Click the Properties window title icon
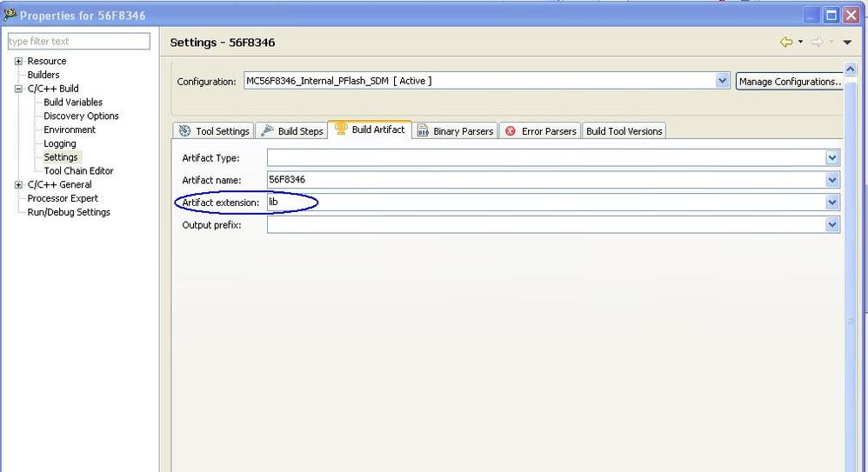 pyautogui.click(x=10, y=15)
